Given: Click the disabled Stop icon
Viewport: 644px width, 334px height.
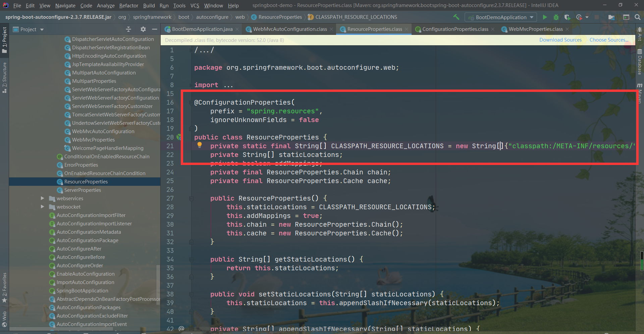Looking at the screenshot, I should point(597,17).
